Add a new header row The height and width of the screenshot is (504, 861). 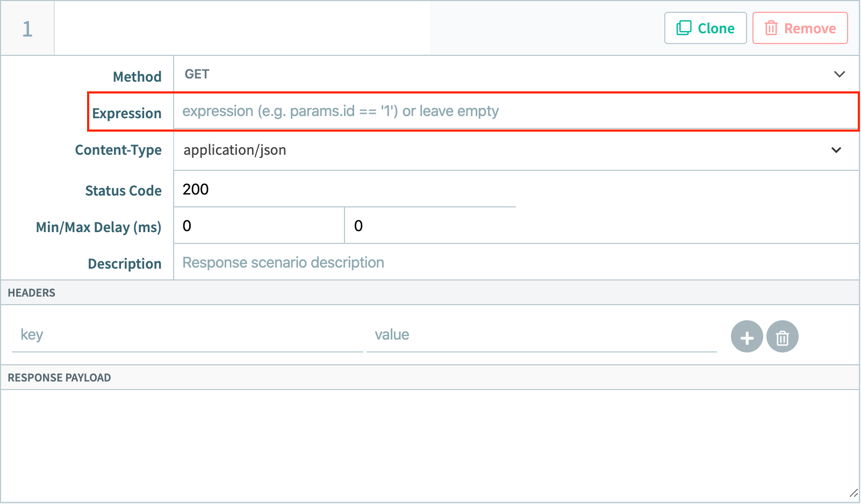[747, 337]
